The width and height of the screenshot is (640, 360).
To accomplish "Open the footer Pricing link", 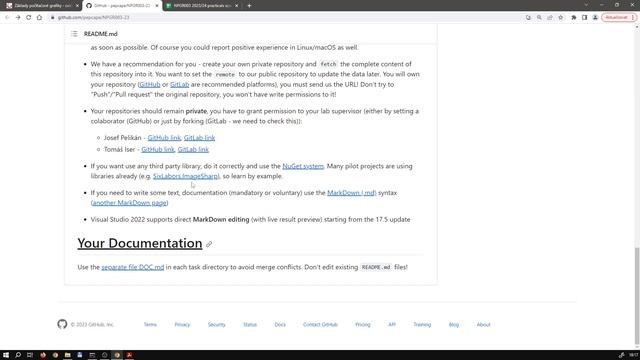I will (362, 324).
